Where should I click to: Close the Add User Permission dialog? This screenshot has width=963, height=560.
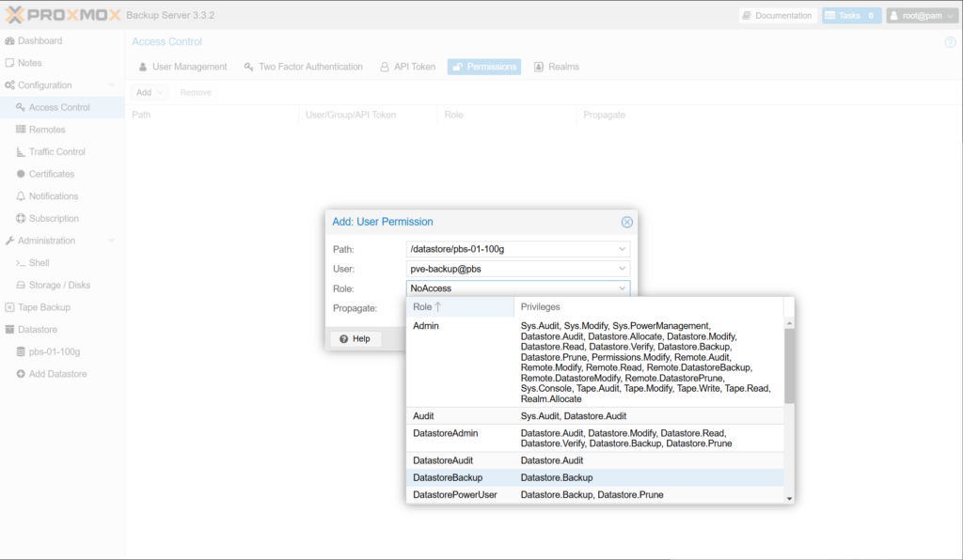(627, 223)
